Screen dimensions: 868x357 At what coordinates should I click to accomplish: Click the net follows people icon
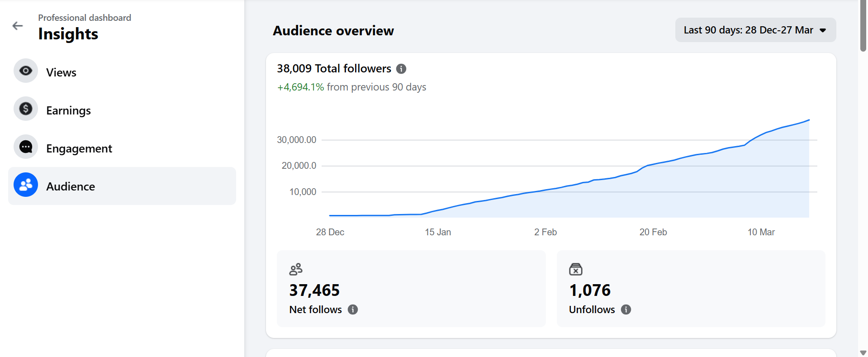pos(296,269)
